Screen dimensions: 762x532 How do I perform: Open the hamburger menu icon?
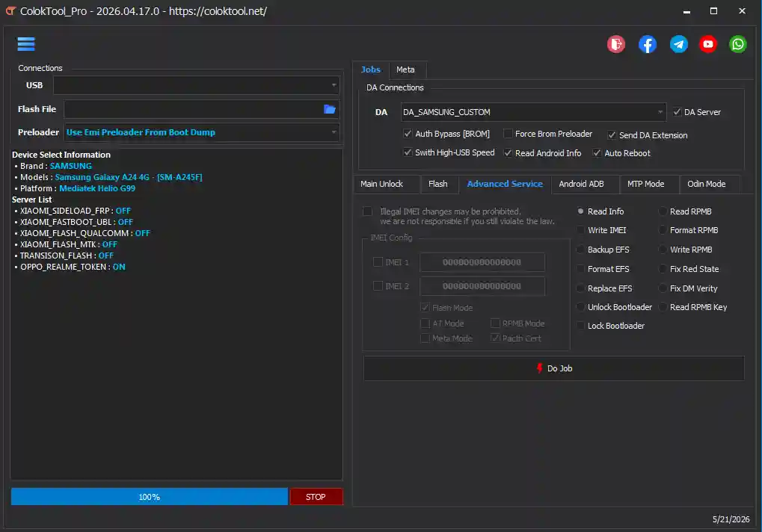(26, 43)
